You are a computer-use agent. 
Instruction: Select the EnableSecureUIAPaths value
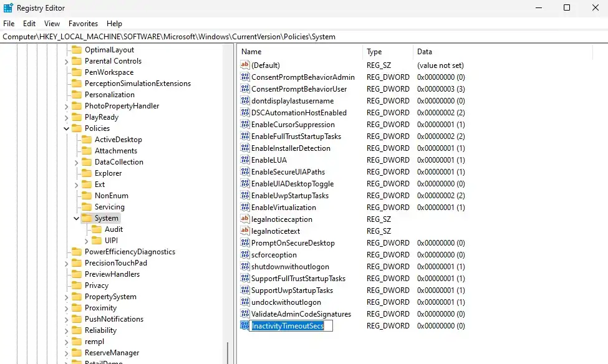[x=288, y=172]
